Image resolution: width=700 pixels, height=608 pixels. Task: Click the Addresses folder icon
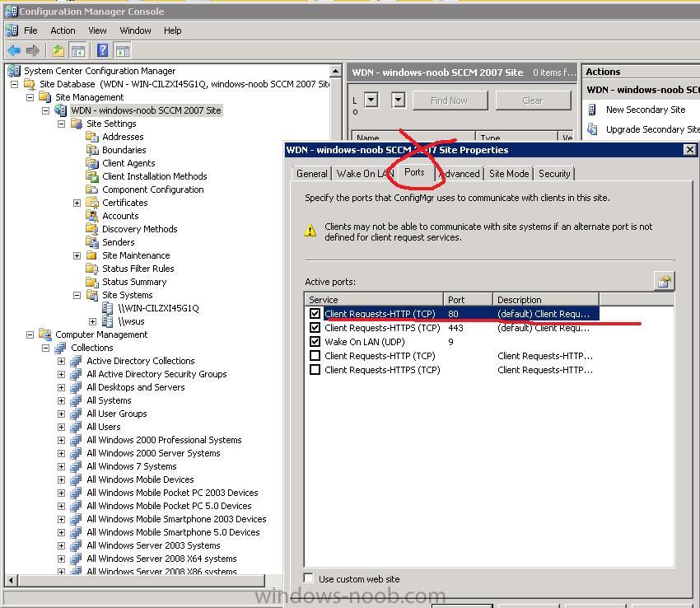(x=92, y=137)
